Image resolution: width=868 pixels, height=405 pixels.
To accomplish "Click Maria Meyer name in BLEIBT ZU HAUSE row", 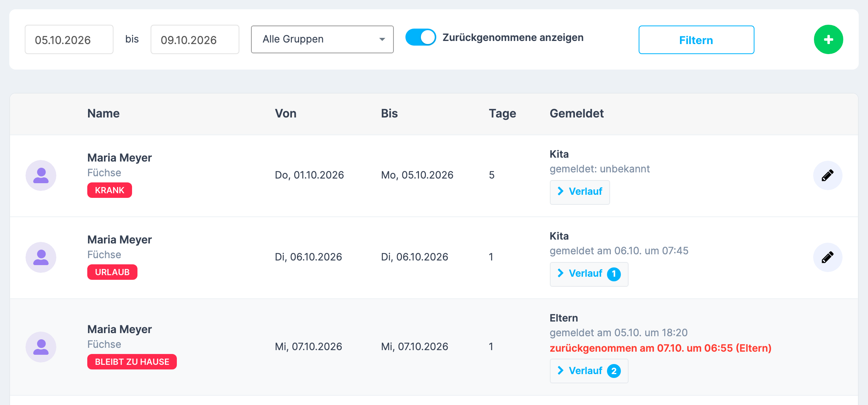I will coord(119,329).
